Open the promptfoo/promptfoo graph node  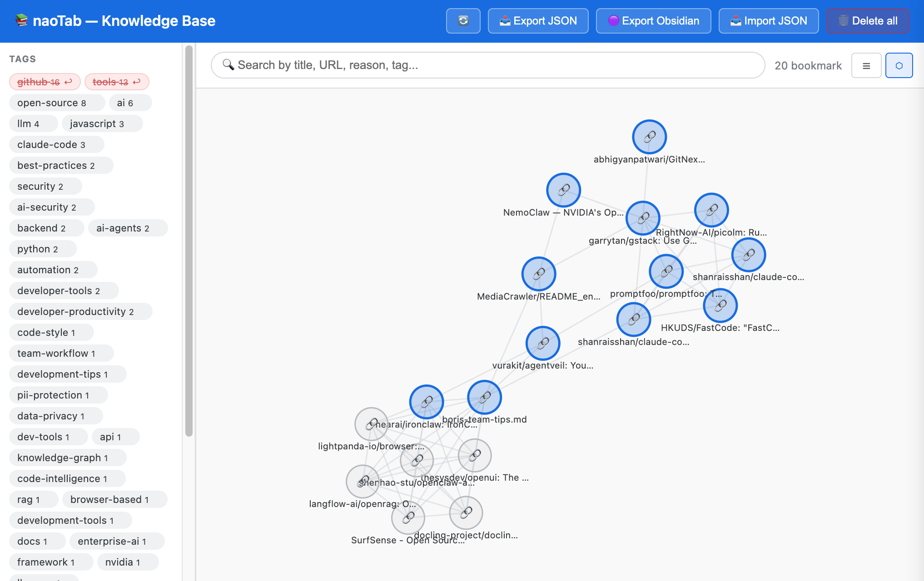point(666,271)
